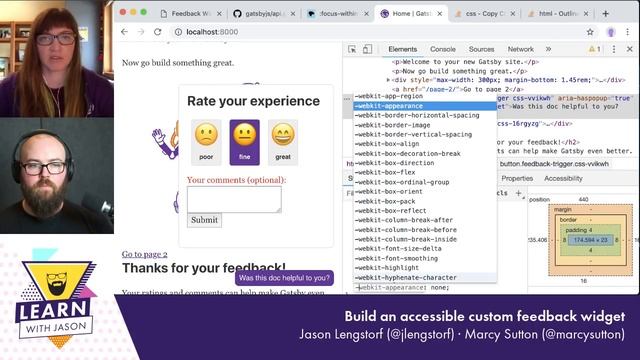This screenshot has height=360, width=640.
Task: Select the a href /page-2/ DOM node
Action: click(458, 89)
